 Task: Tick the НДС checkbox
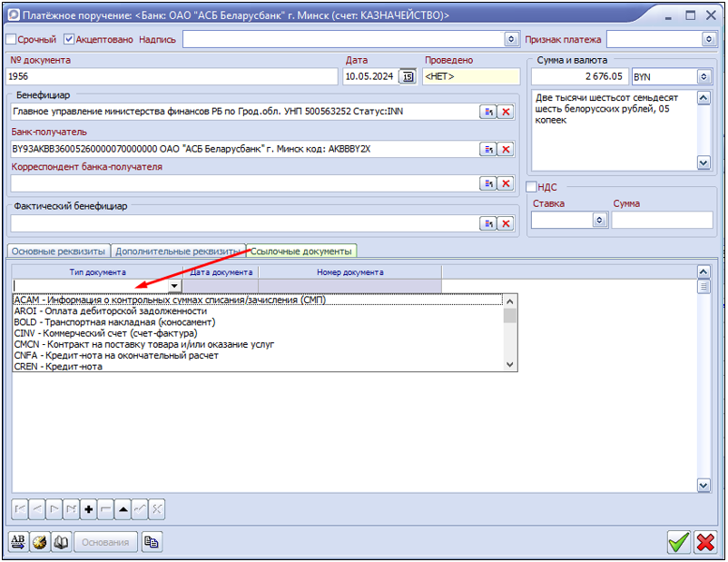coord(532,187)
